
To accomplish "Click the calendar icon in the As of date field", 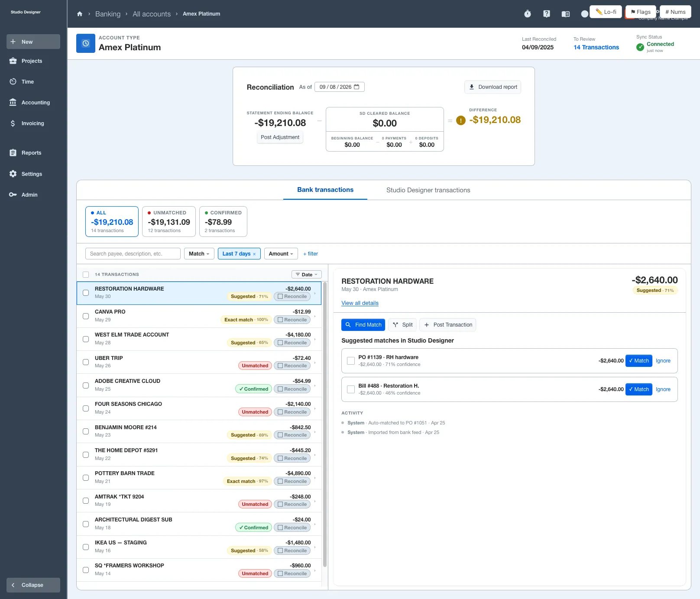I will tap(356, 87).
